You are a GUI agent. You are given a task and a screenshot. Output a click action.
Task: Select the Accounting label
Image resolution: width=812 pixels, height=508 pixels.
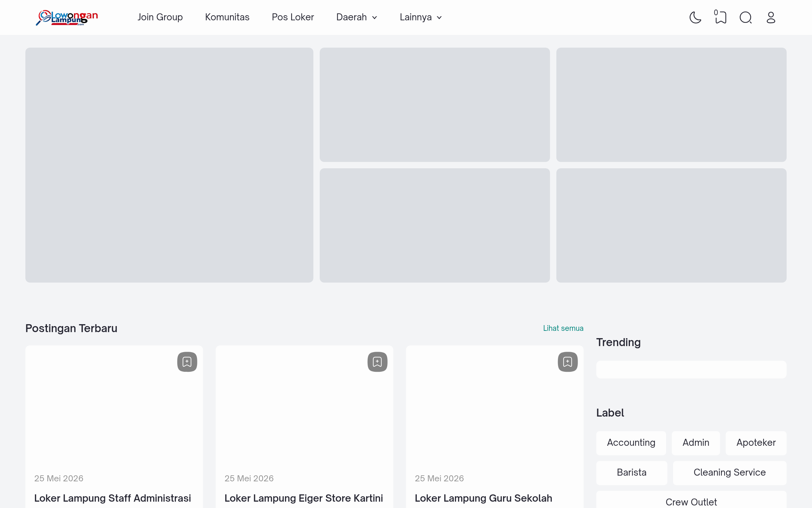click(631, 443)
